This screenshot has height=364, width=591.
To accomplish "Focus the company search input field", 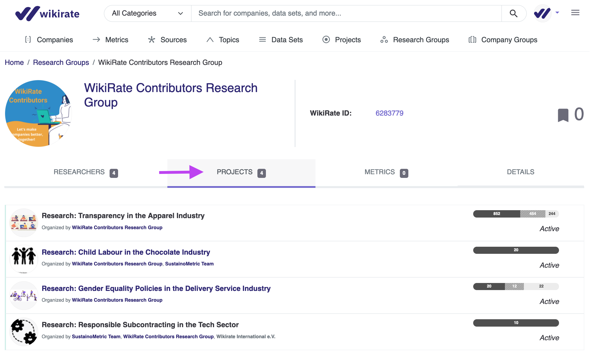I will tap(346, 13).
